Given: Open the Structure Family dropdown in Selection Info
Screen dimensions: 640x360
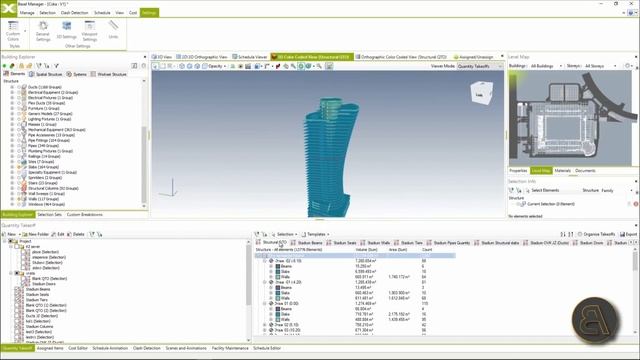Looking at the screenshot, I should tap(618, 191).
